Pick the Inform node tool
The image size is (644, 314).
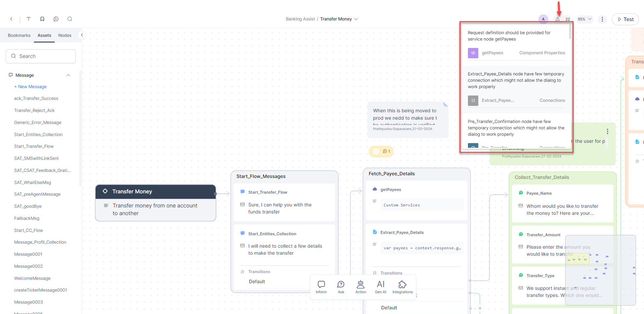click(x=321, y=287)
